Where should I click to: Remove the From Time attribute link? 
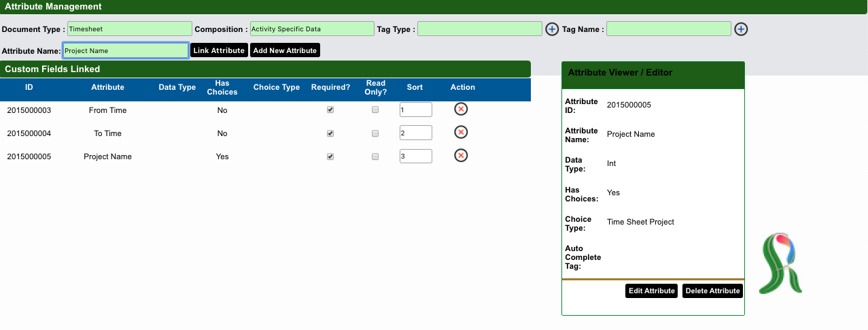(461, 109)
